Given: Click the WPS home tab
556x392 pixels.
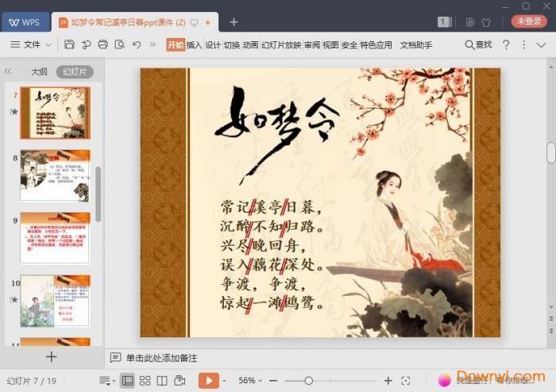Looking at the screenshot, I should (x=25, y=22).
